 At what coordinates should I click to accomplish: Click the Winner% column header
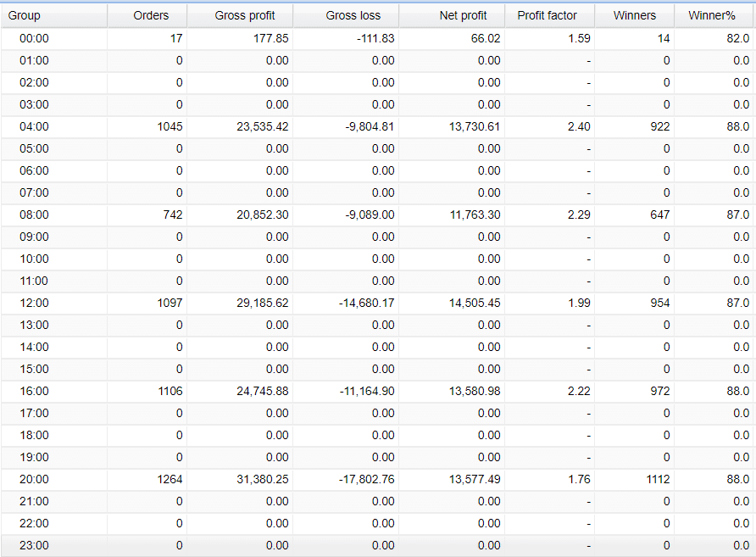pyautogui.click(x=712, y=15)
